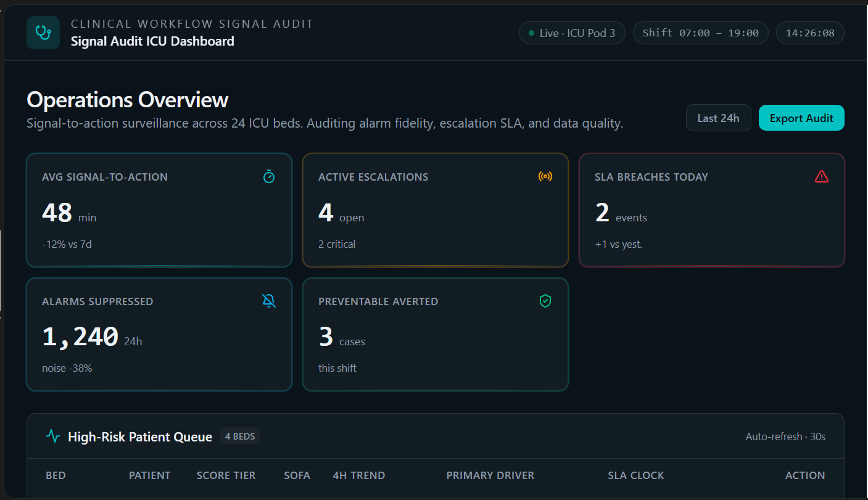The image size is (868, 500).
Task: Click the Export Audit button
Action: tap(801, 118)
